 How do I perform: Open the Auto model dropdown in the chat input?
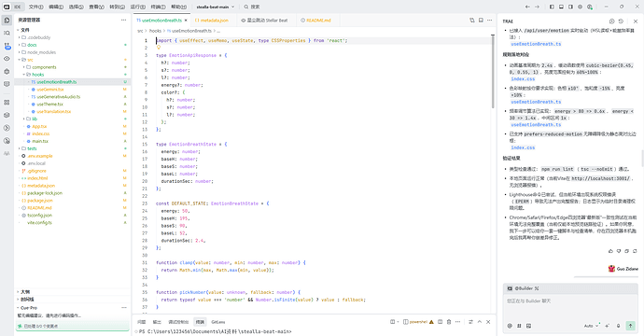591,326
